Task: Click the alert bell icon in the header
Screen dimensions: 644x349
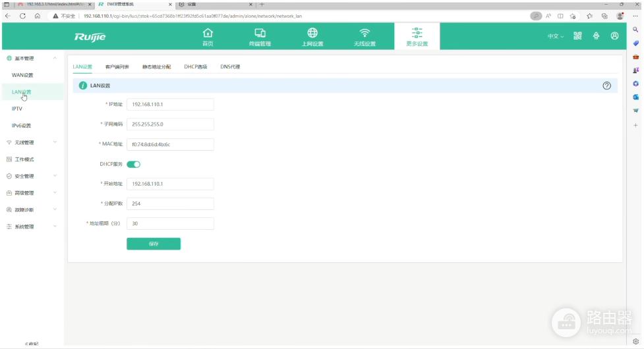Action: [596, 36]
